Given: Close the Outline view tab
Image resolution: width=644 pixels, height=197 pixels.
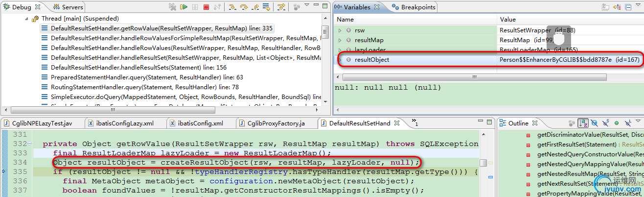Looking at the screenshot, I should click(535, 123).
